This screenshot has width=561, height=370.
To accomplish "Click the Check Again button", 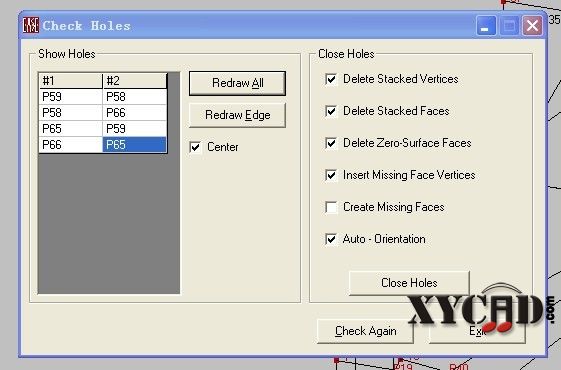I will click(365, 331).
